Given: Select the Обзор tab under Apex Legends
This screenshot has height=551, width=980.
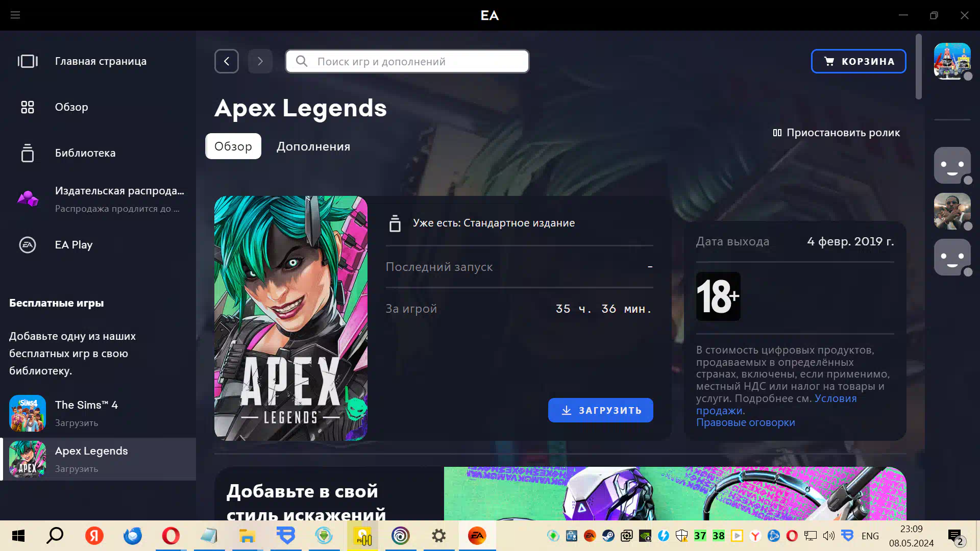Looking at the screenshot, I should 233,146.
